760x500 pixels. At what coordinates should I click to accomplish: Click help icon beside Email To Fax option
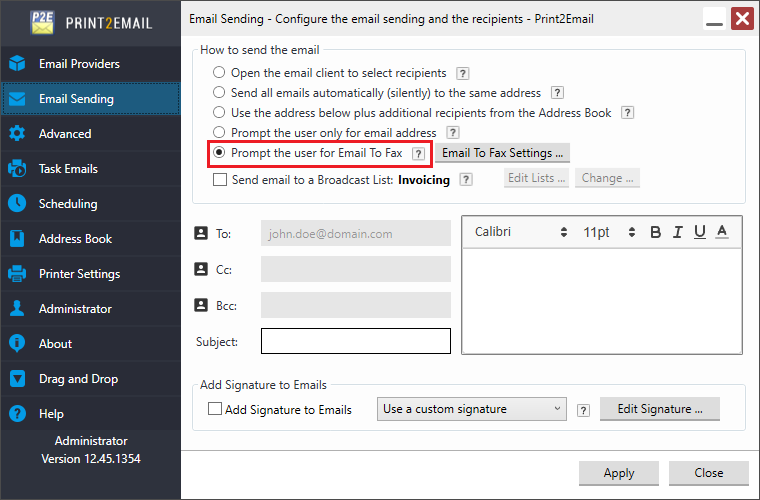click(x=418, y=153)
